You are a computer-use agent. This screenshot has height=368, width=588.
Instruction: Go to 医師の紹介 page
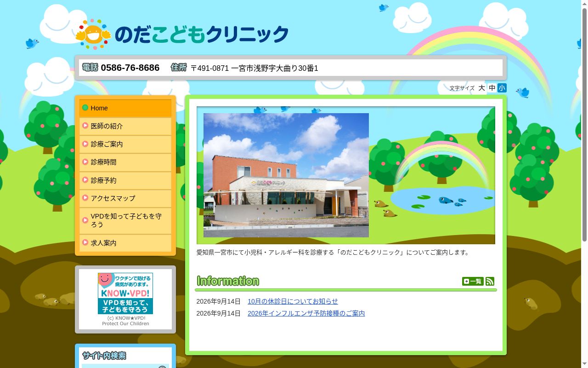[x=125, y=126]
